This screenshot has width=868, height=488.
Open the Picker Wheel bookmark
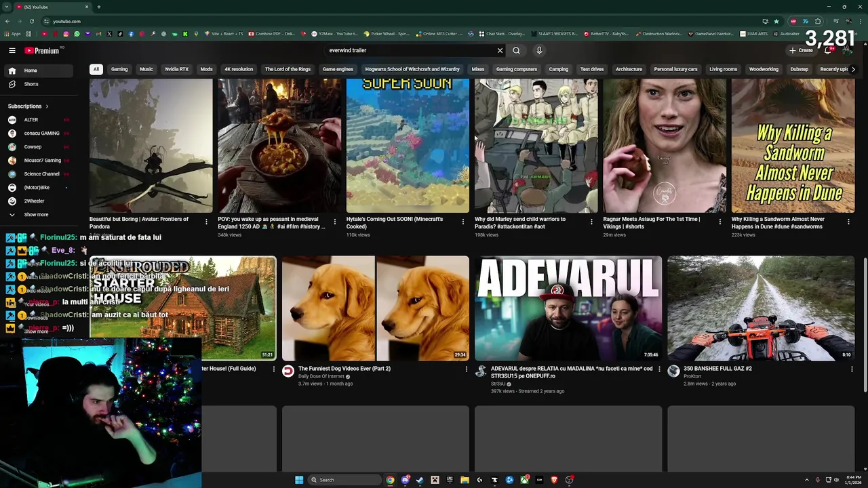(x=387, y=34)
